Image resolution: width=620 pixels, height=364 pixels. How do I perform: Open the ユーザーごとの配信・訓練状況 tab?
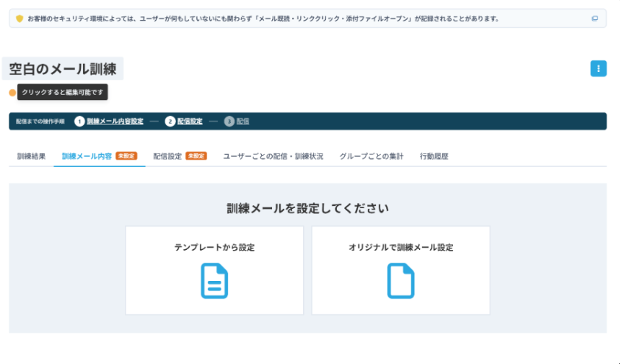point(274,156)
